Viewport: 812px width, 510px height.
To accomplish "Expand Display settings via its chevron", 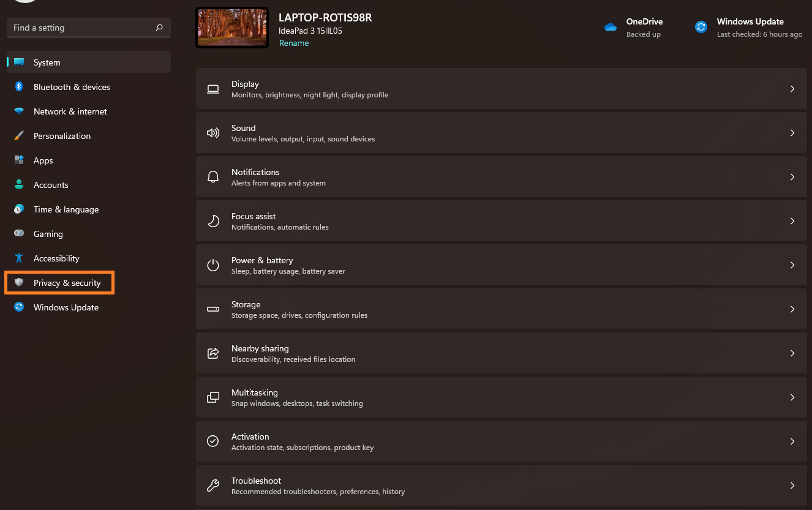I will tap(792, 89).
